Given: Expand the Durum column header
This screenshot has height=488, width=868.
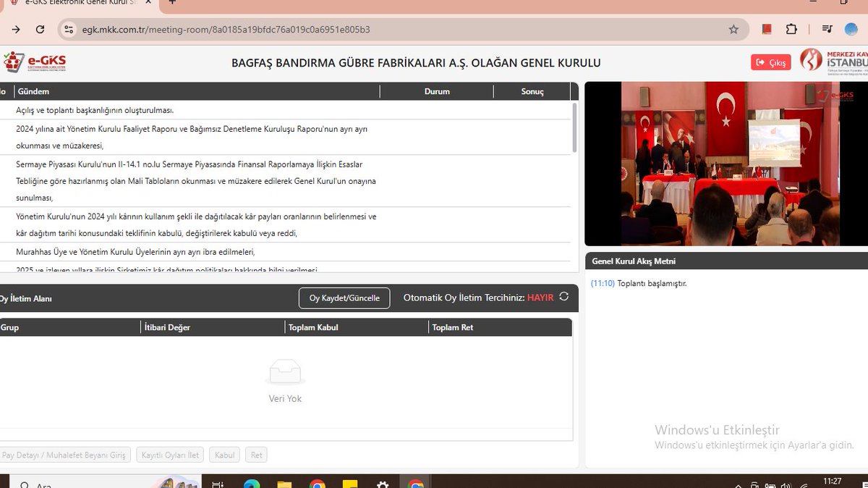Looking at the screenshot, I should click(435, 91).
